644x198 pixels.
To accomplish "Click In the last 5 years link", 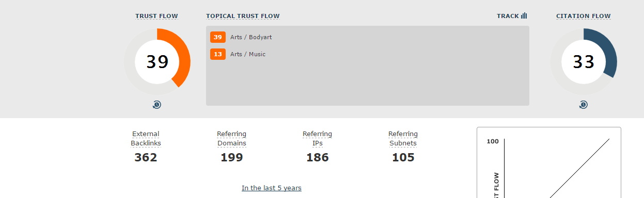I will (272, 188).
